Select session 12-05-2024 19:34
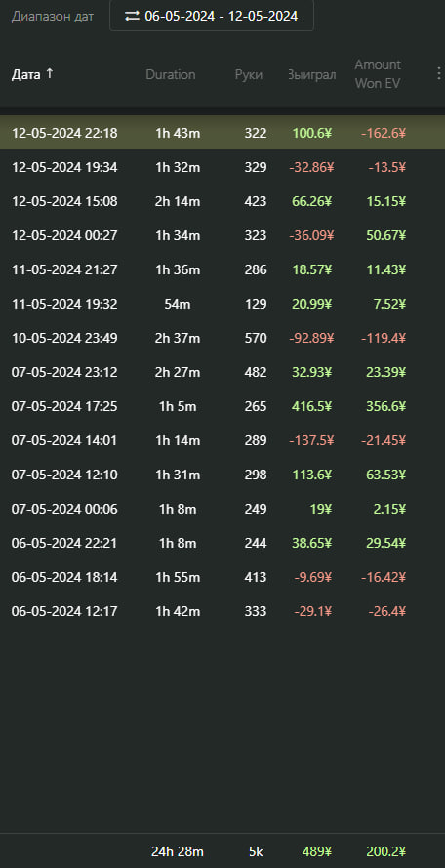The width and height of the screenshot is (445, 868). [222, 167]
